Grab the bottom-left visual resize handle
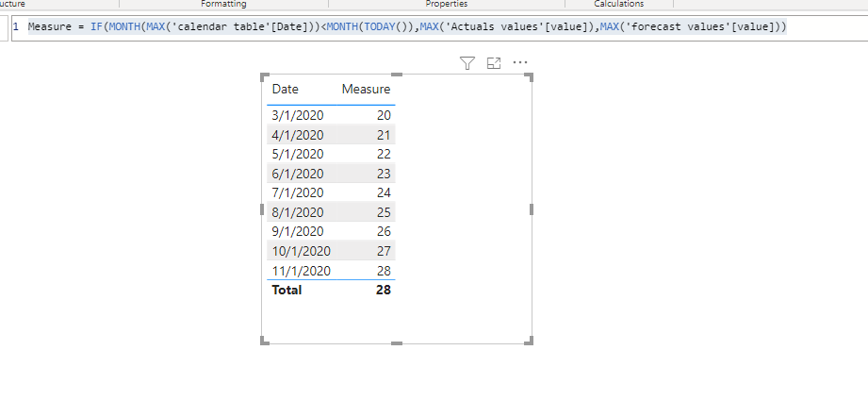This screenshot has height=417, width=868. [x=265, y=341]
